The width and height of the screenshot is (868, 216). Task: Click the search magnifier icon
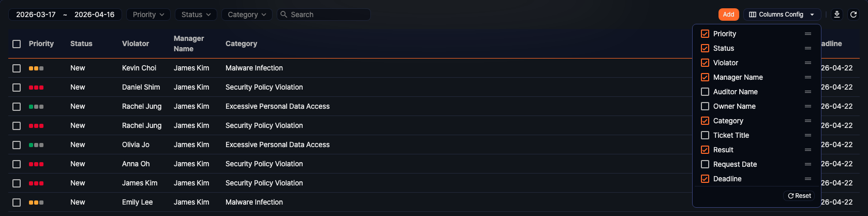[283, 15]
